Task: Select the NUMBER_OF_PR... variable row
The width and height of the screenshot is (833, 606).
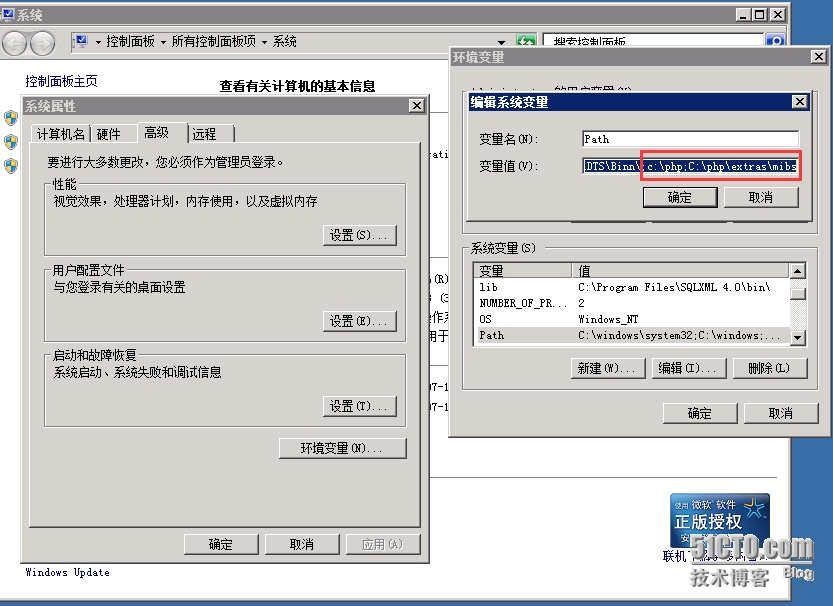Action: coord(632,303)
